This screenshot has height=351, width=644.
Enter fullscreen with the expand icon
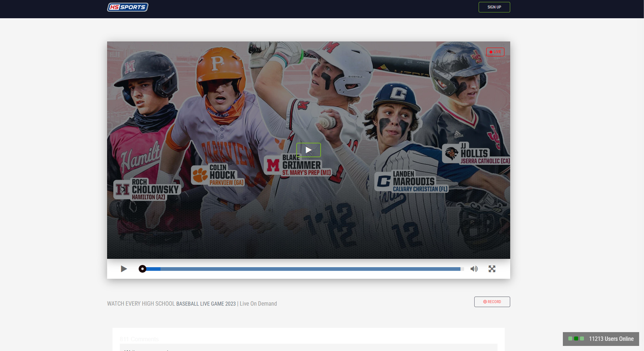point(492,269)
